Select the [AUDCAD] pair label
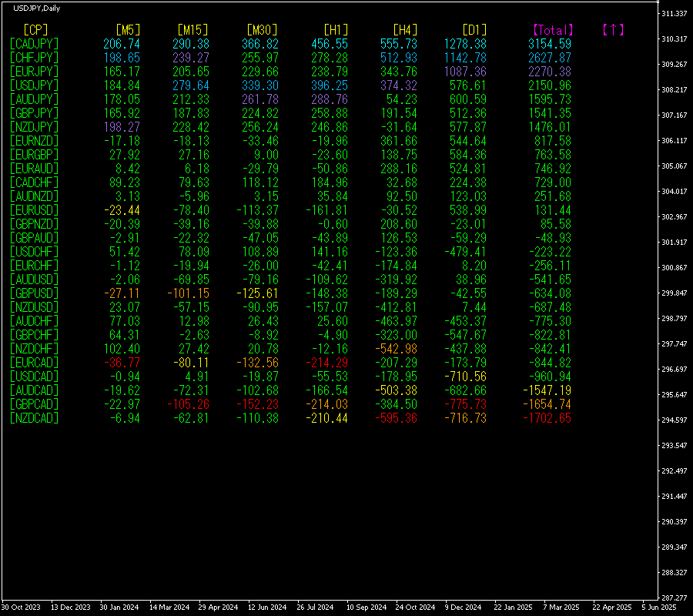This screenshot has height=616, width=693. [34, 390]
